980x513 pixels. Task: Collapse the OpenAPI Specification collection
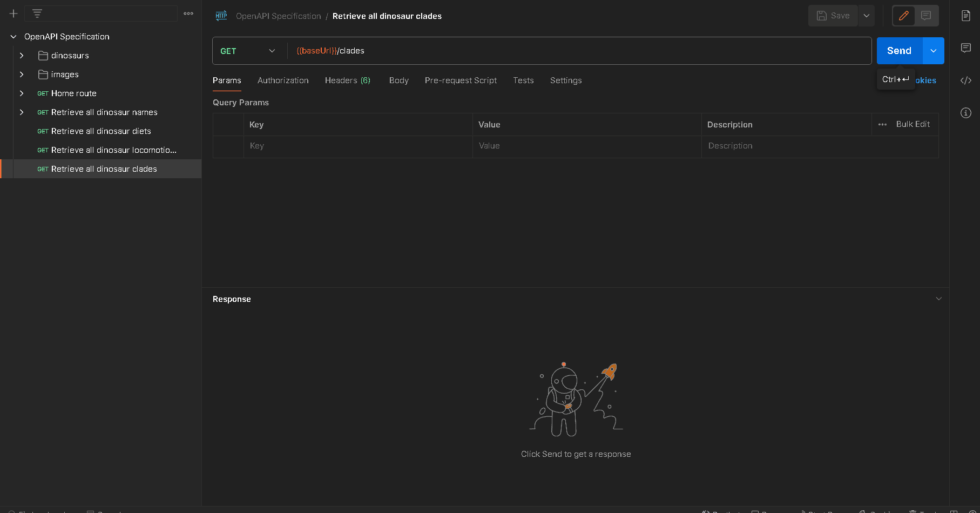(13, 37)
